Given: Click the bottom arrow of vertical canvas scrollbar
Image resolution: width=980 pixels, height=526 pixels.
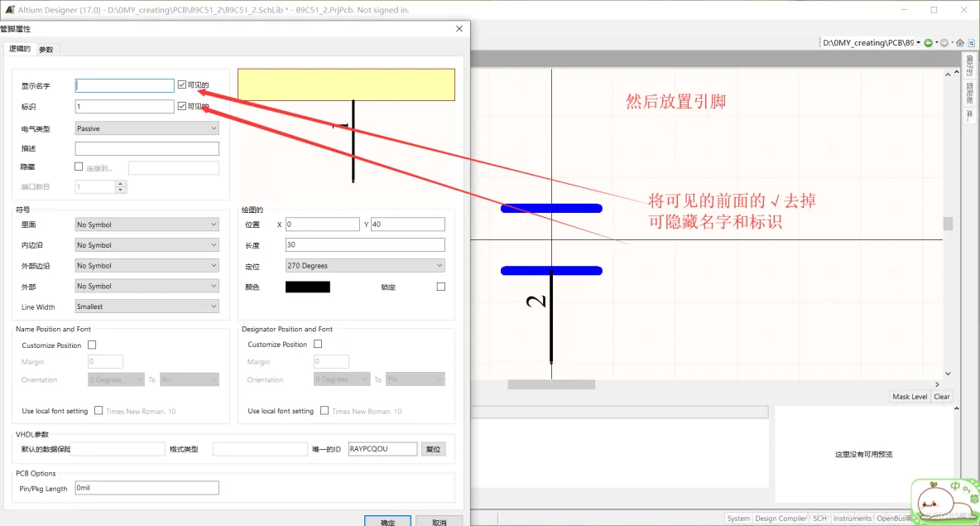Looking at the screenshot, I should tap(948, 374).
